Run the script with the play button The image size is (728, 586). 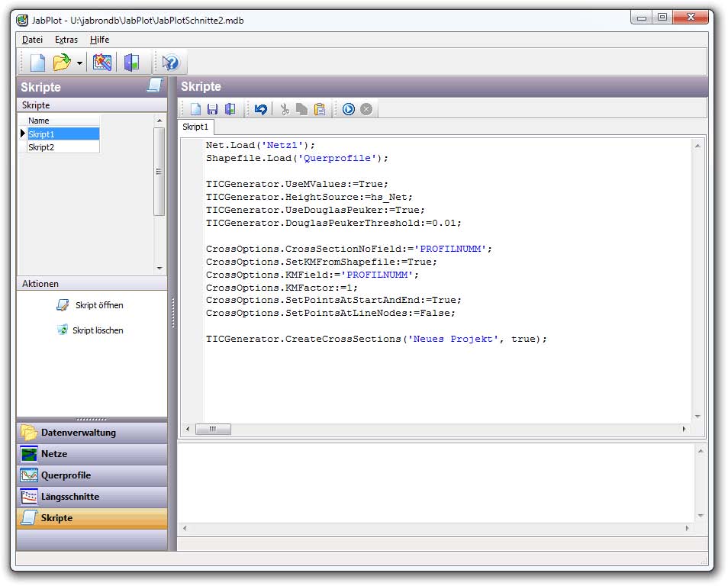[349, 109]
